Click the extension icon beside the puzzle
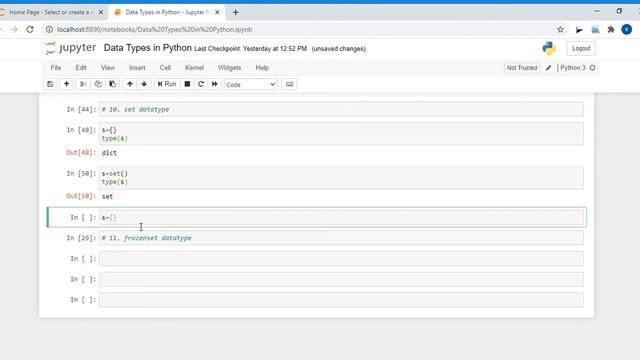This screenshot has height=360, width=640. coord(595,29)
